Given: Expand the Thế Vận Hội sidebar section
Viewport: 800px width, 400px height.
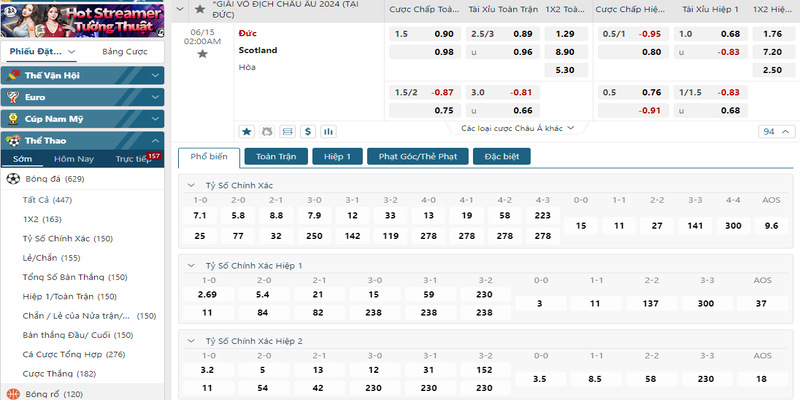Looking at the screenshot, I should (83, 76).
